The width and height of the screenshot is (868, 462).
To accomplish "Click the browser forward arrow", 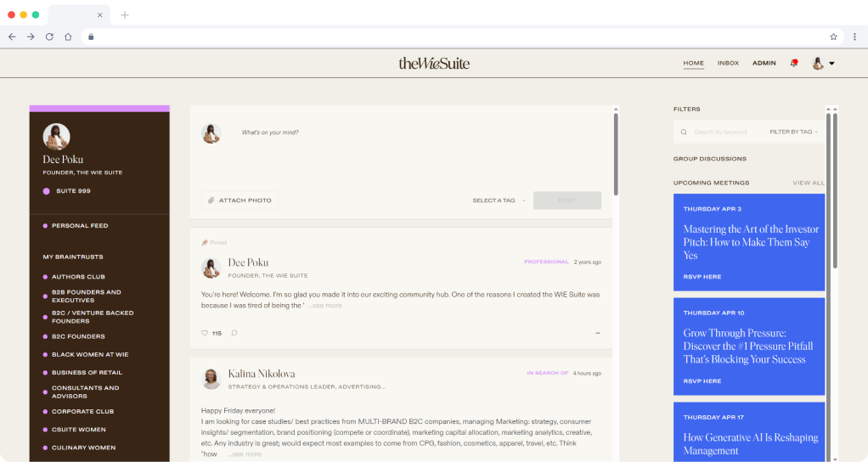I will click(x=31, y=37).
